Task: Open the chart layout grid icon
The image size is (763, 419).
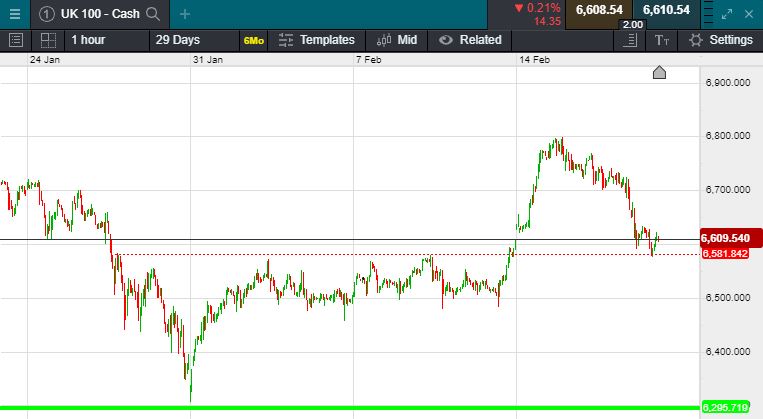Action: [x=47, y=40]
